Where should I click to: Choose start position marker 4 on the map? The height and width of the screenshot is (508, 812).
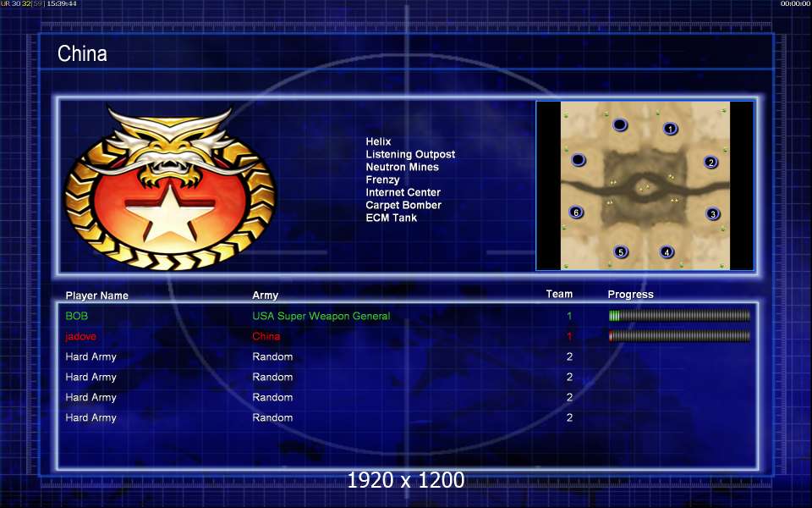(x=667, y=252)
